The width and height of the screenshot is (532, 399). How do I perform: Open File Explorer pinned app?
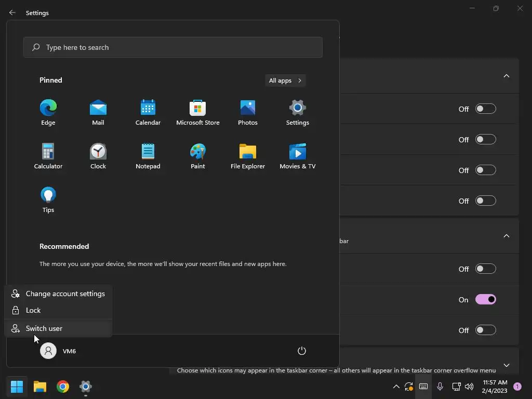click(x=248, y=156)
